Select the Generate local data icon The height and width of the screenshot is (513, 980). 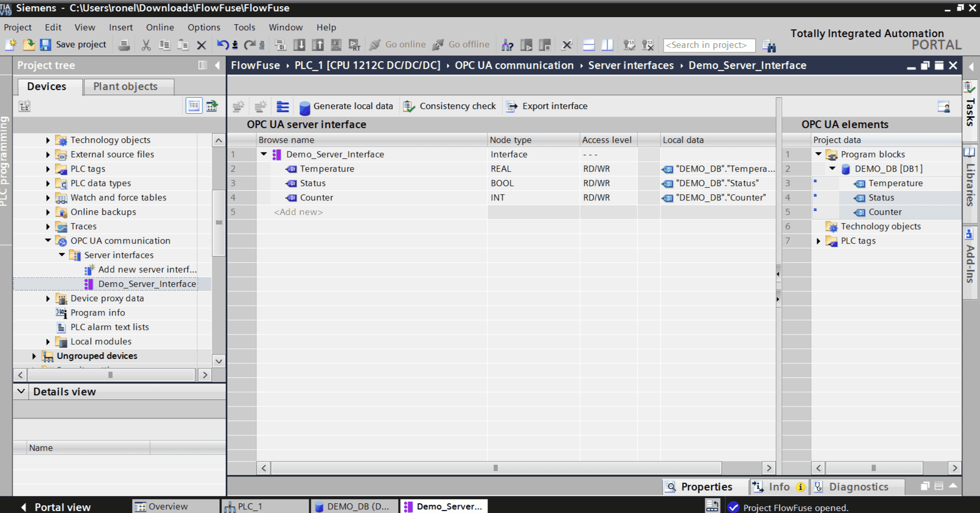tap(347, 106)
